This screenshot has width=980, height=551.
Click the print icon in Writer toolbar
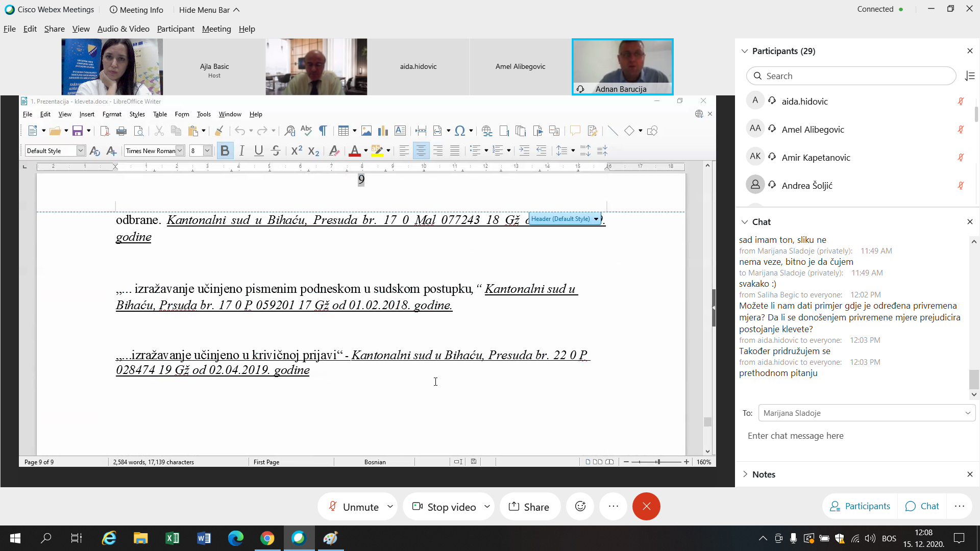tap(121, 131)
